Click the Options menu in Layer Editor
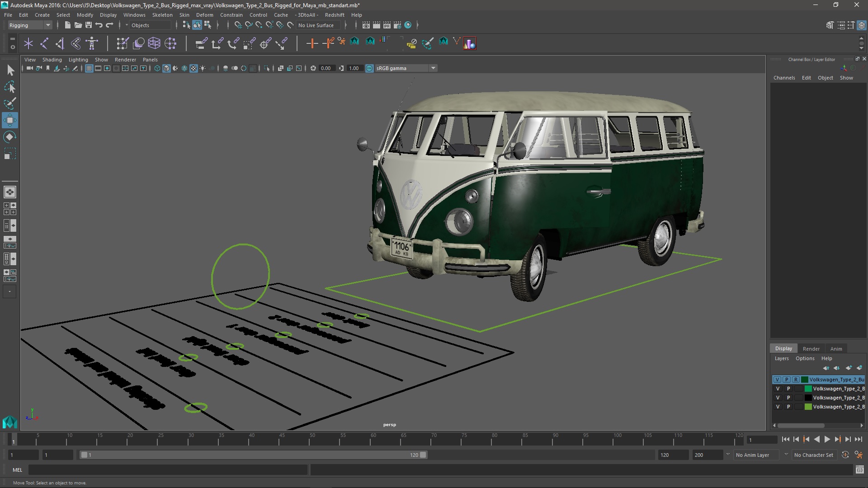 (805, 358)
